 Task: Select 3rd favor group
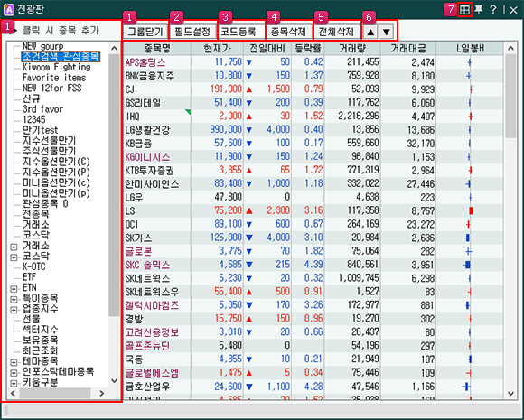click(42, 109)
